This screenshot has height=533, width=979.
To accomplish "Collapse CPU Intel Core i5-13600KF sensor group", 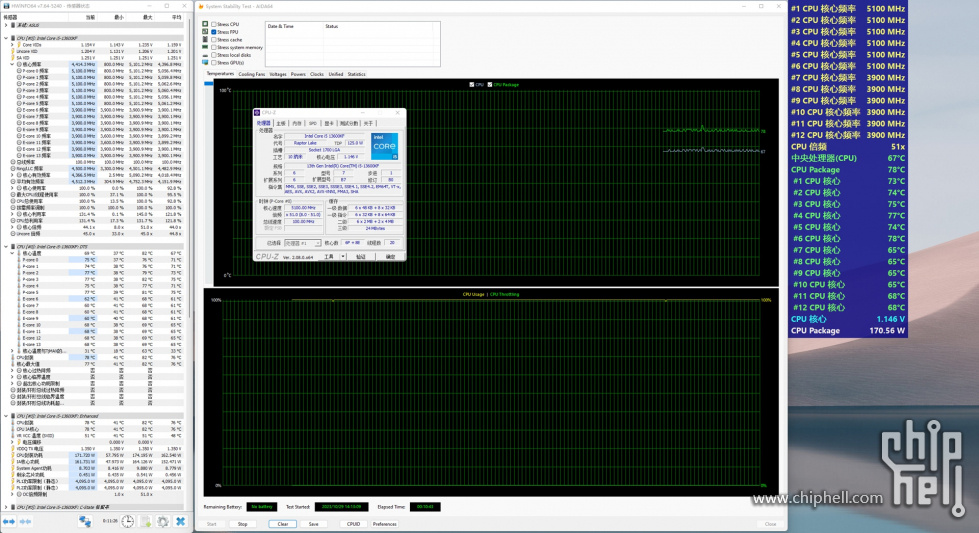I will click(x=6, y=38).
